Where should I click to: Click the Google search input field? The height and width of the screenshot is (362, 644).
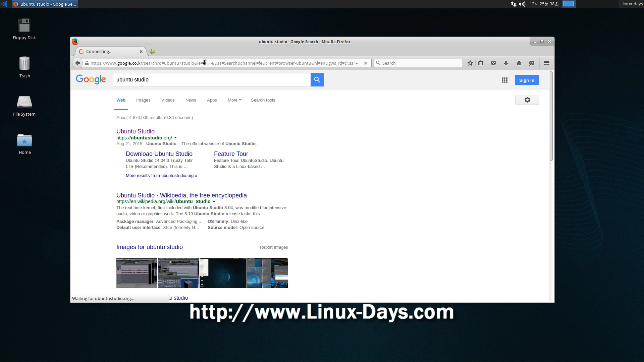[x=212, y=80]
